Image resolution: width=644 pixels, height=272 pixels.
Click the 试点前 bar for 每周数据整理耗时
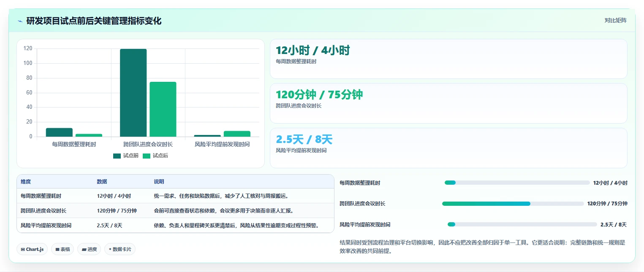[x=59, y=132]
